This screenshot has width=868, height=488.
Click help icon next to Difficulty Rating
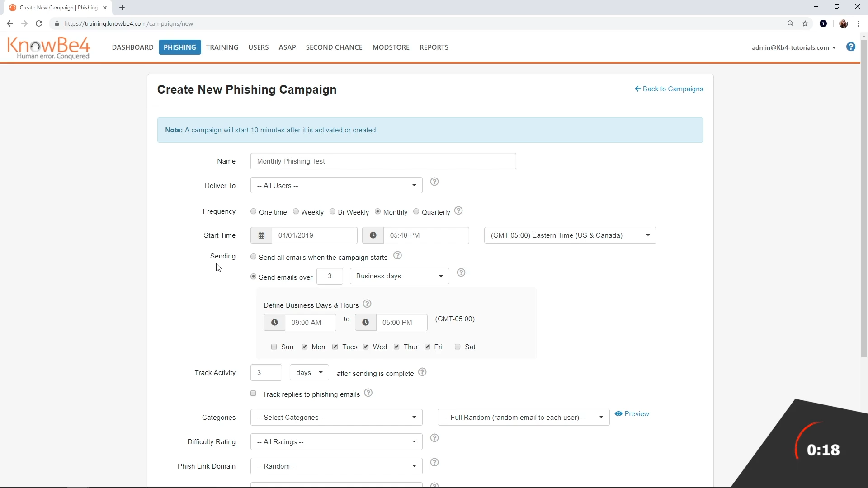pos(434,438)
